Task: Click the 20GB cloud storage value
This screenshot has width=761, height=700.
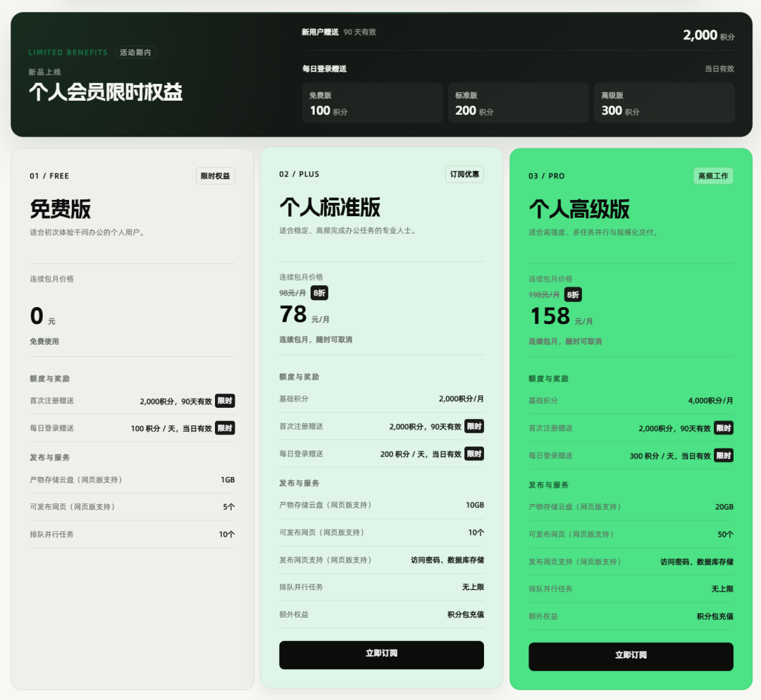Action: (724, 507)
